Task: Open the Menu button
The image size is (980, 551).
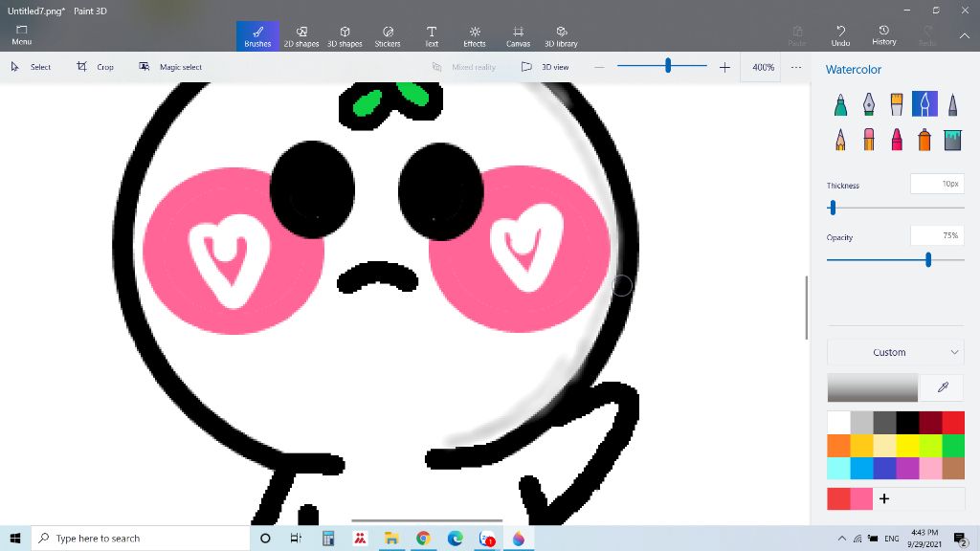Action: tap(21, 36)
